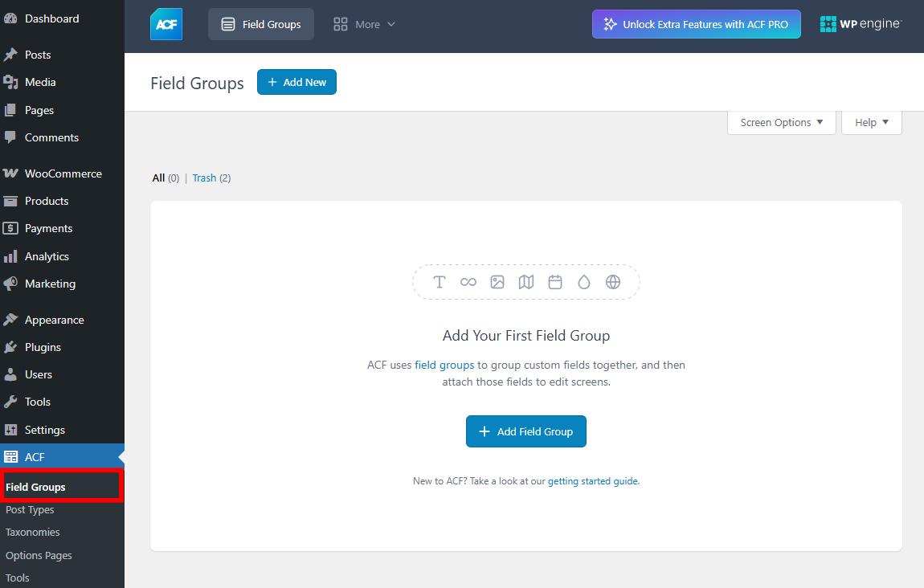924x588 pixels.
Task: Open the getting started guide link
Action: [x=593, y=480]
